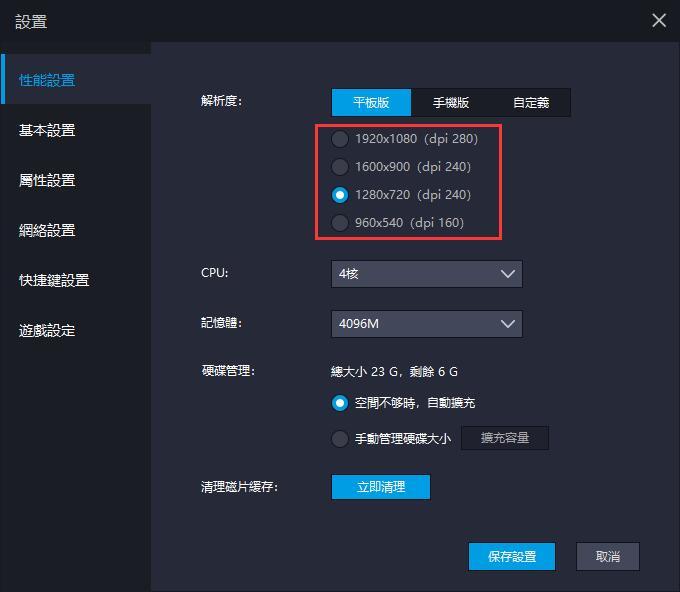
Task: Expand the 記憶體 4096M dropdown
Action: (427, 324)
